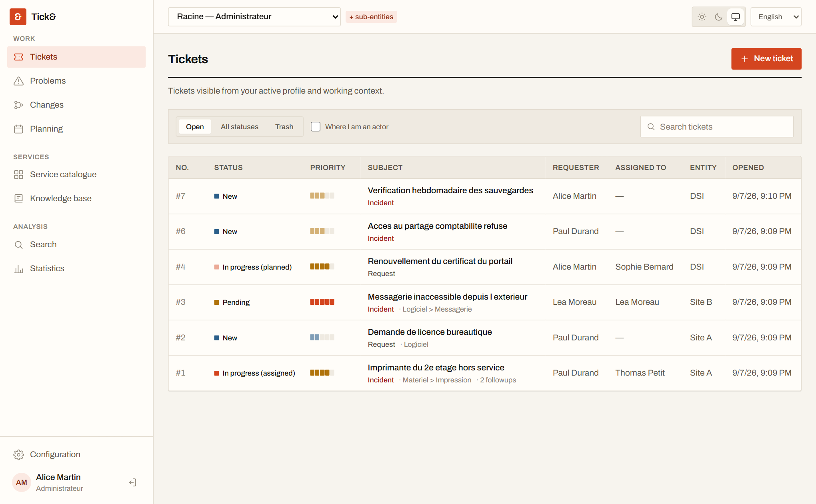816x504 pixels.
Task: Click the OPENED column header
Action: pyautogui.click(x=748, y=168)
